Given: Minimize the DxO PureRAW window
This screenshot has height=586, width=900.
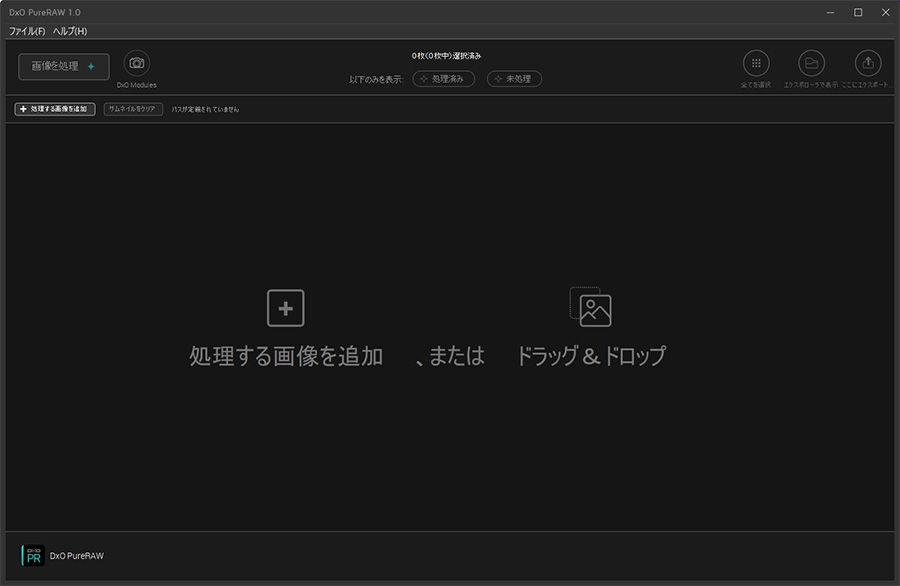Looking at the screenshot, I should coord(831,12).
